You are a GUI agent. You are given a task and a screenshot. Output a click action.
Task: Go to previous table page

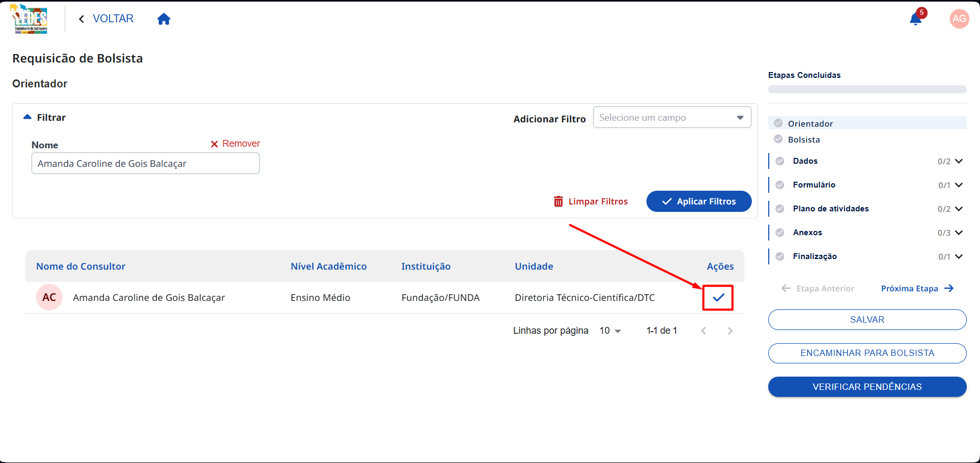point(704,331)
